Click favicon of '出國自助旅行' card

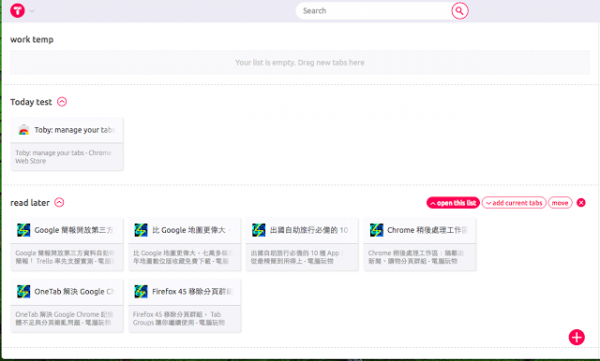click(x=259, y=230)
